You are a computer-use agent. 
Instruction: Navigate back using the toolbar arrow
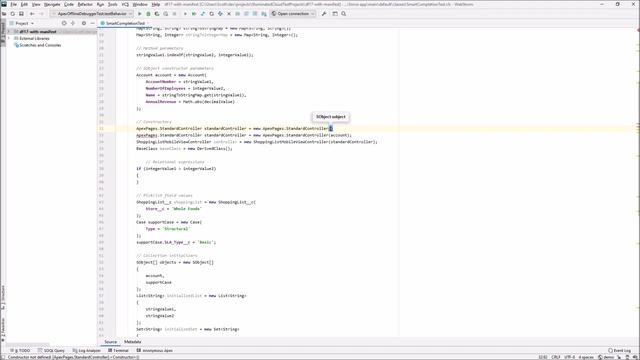[x=32, y=14]
